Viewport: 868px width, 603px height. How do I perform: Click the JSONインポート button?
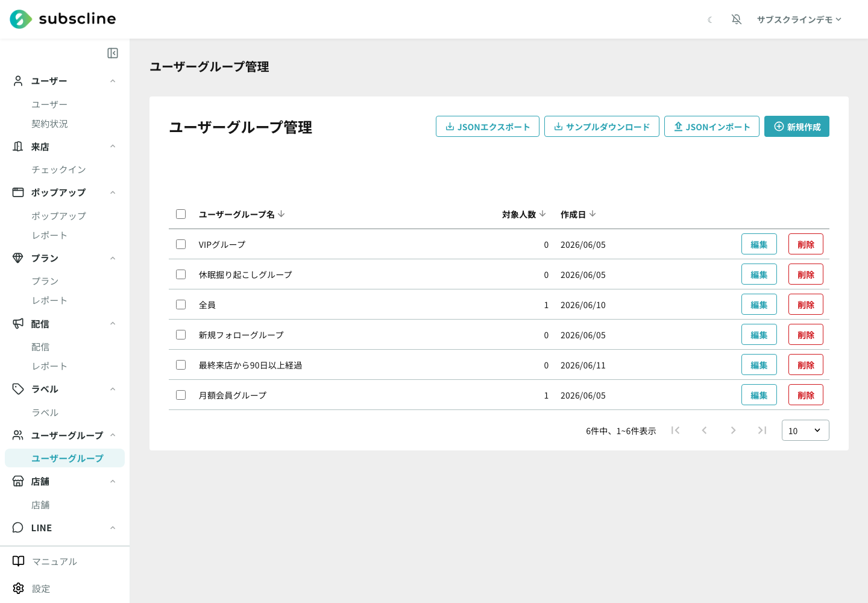[712, 127]
